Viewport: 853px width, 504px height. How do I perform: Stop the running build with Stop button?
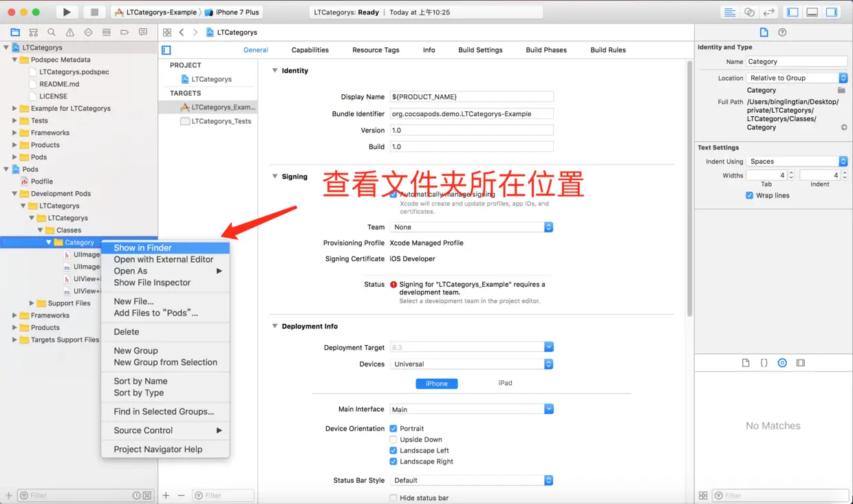click(x=94, y=12)
